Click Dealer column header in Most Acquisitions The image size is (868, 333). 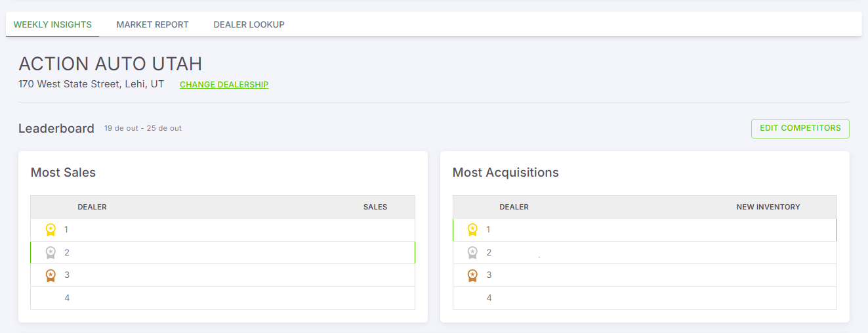(x=514, y=207)
